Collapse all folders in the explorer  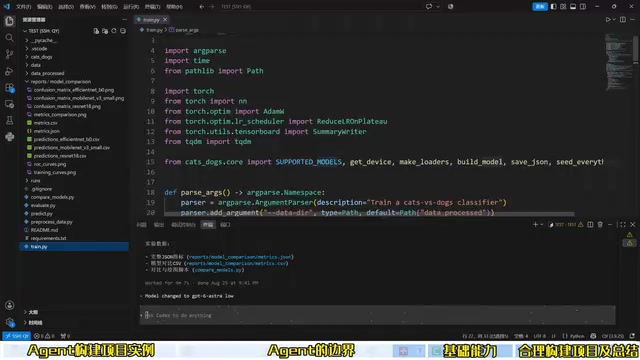(x=123, y=31)
